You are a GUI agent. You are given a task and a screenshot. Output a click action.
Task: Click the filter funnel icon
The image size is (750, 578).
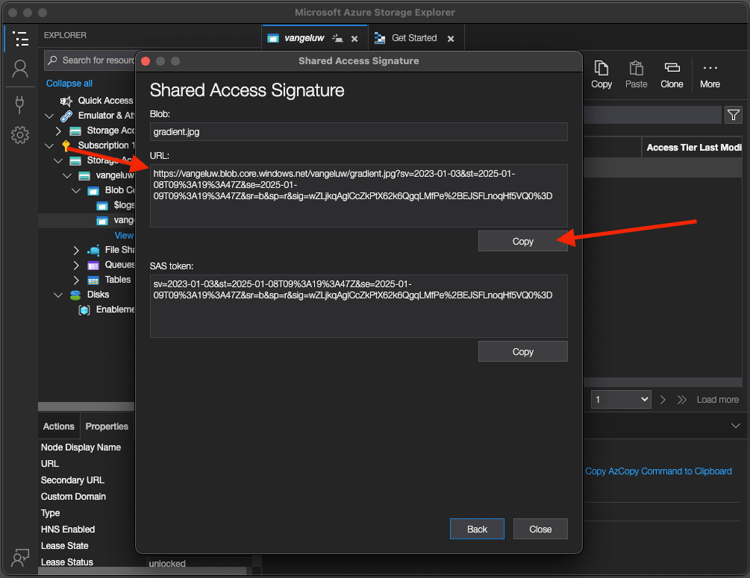(733, 115)
